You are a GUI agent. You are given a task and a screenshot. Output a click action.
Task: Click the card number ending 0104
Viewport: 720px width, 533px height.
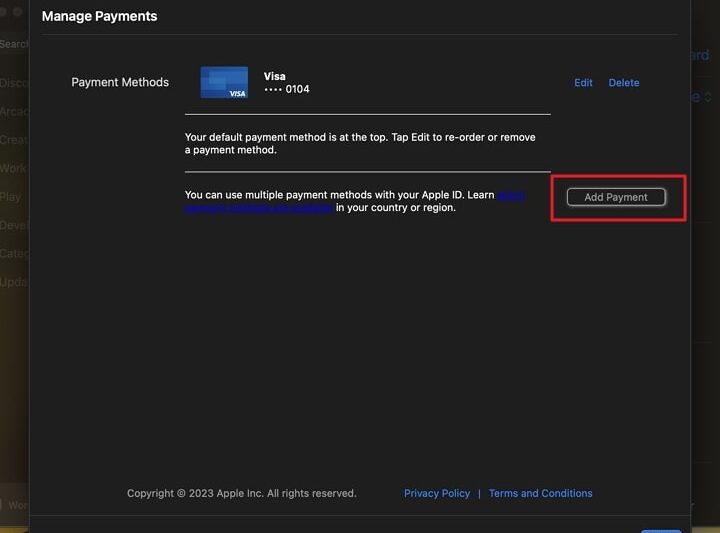pyautogui.click(x=287, y=89)
